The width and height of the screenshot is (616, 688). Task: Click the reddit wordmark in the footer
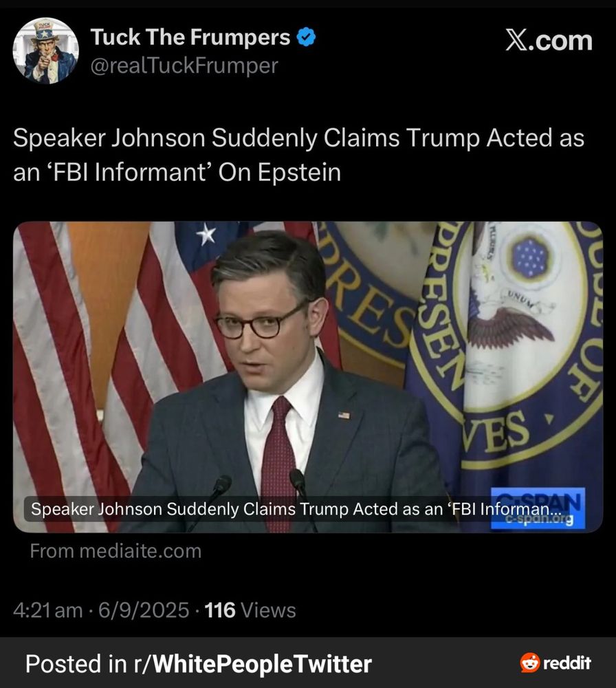(567, 663)
